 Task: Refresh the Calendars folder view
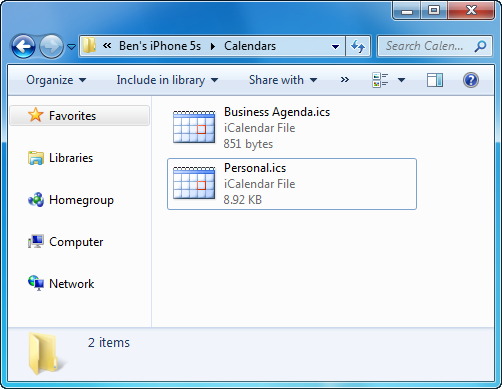pos(358,46)
